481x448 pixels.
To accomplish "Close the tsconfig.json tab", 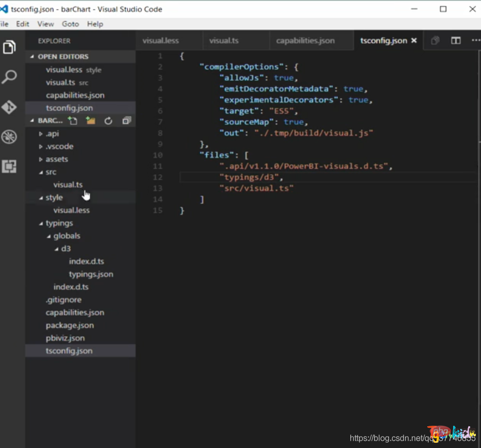I will coord(414,40).
